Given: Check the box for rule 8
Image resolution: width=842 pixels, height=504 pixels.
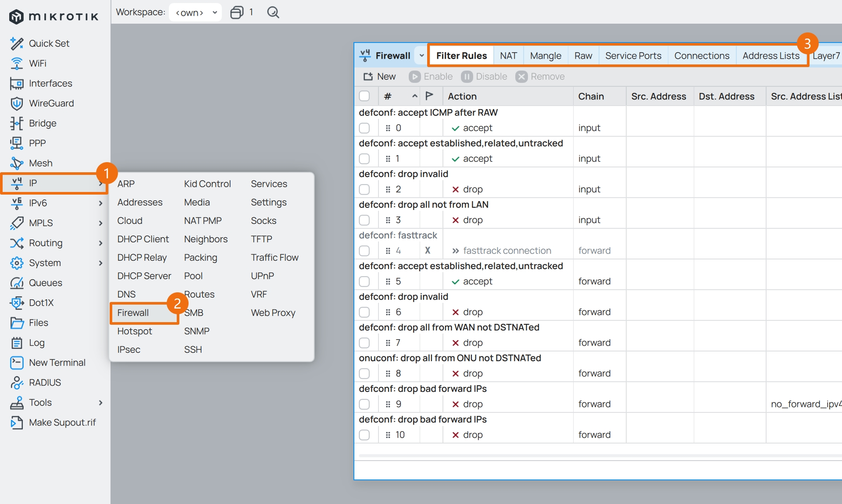Looking at the screenshot, I should click(x=364, y=373).
